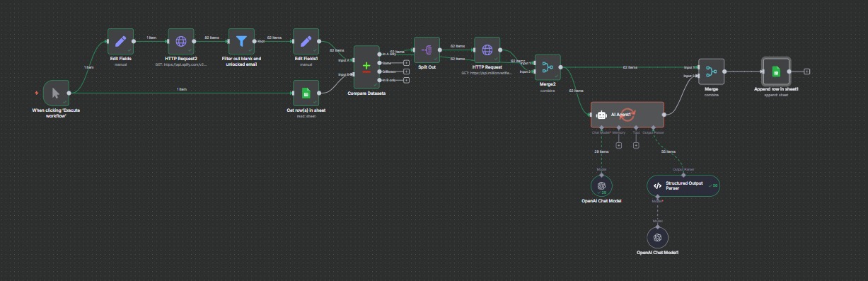Viewport: 868px width, 281px height.
Task: Click the AI Agent1 Output Parser connector diamond
Action: tap(653, 127)
